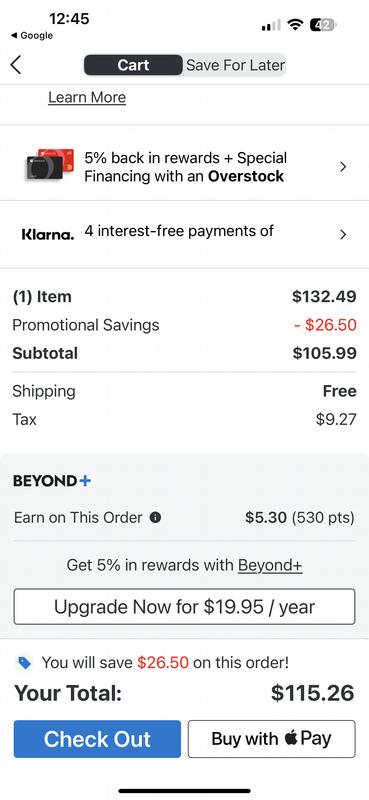The height and width of the screenshot is (800, 369).
Task: Tap the Wi-Fi status icon
Action: [x=295, y=24]
